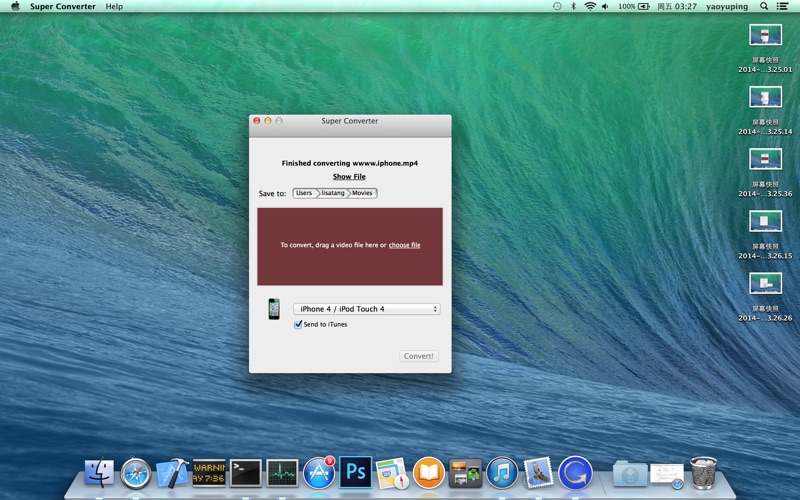The height and width of the screenshot is (500, 800).
Task: Select Movies in the save path
Action: click(x=362, y=193)
